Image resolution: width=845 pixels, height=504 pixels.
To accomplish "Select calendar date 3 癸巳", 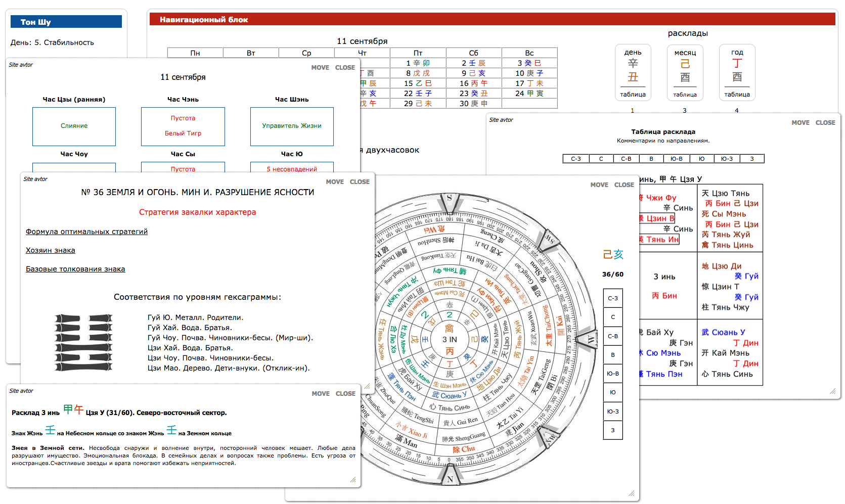I will (x=529, y=63).
